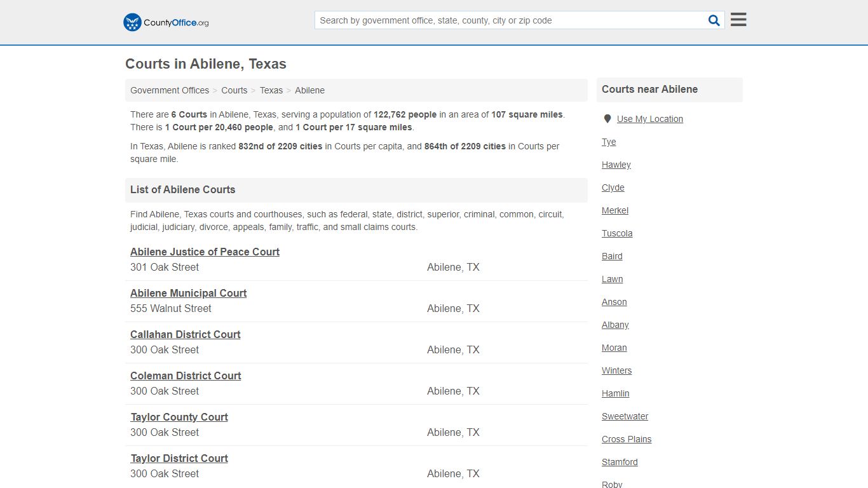Open Abilene Justice of Peace Court

tap(205, 252)
